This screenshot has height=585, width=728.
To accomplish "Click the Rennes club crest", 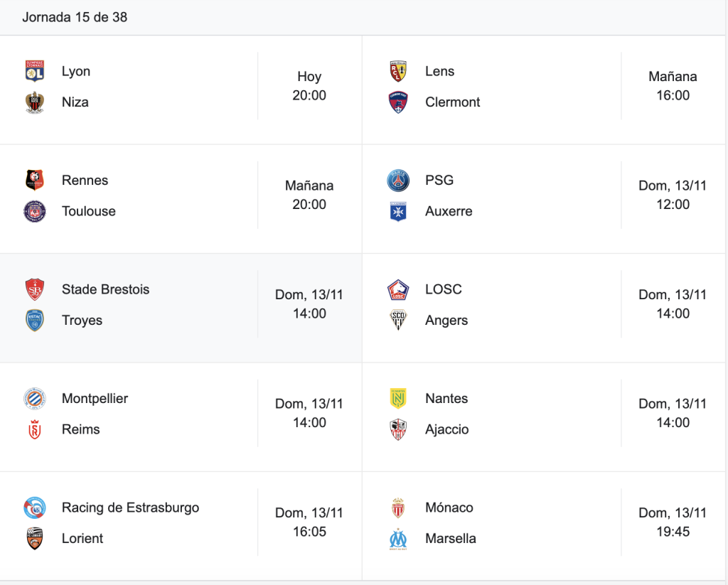I will tap(34, 180).
